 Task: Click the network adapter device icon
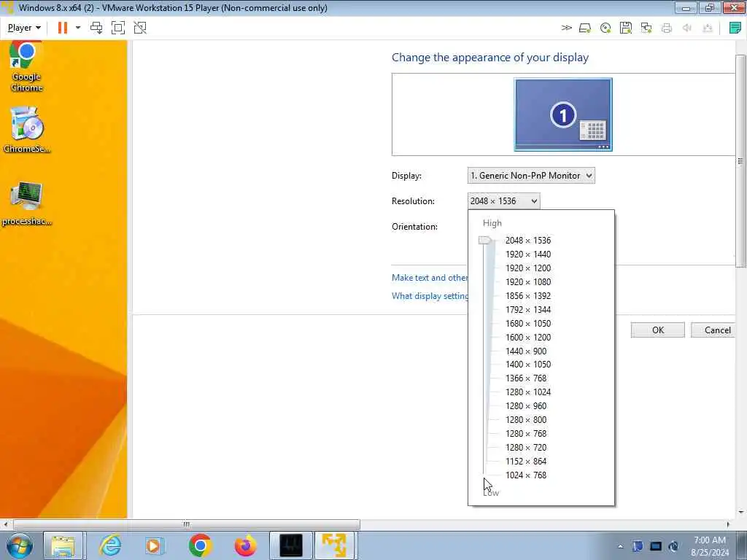coord(646,28)
